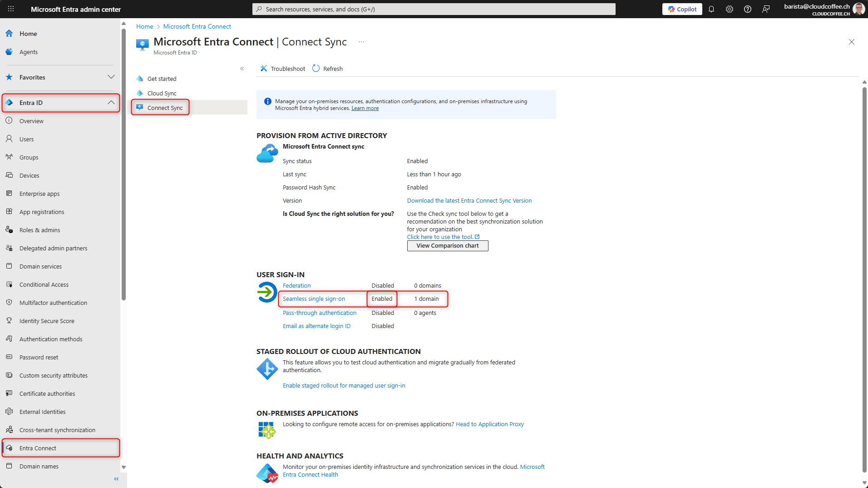The height and width of the screenshot is (488, 868).
Task: Open the feedback icon in top bar
Action: coord(766,9)
